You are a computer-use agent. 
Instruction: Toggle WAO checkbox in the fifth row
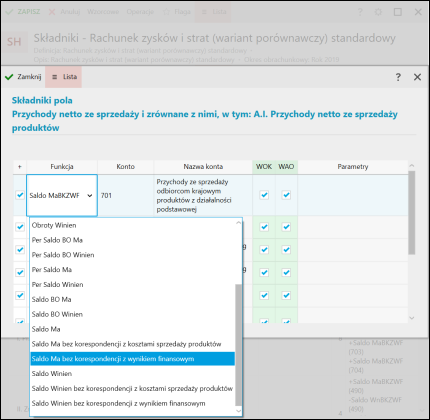(x=286, y=295)
